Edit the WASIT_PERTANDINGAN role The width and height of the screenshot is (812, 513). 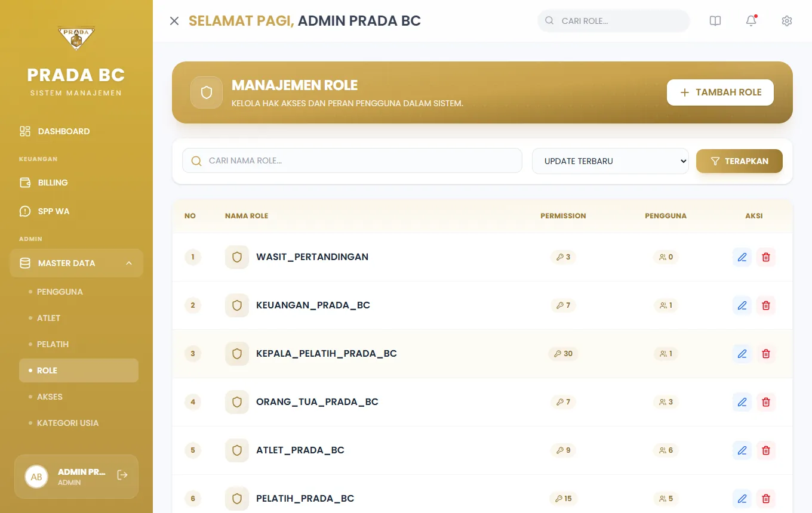tap(742, 257)
